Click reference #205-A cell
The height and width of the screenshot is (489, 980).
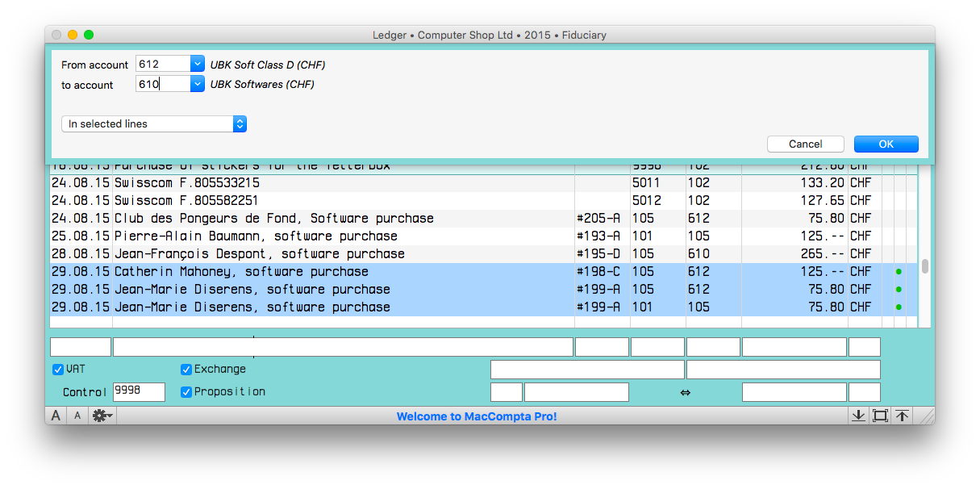tap(598, 219)
